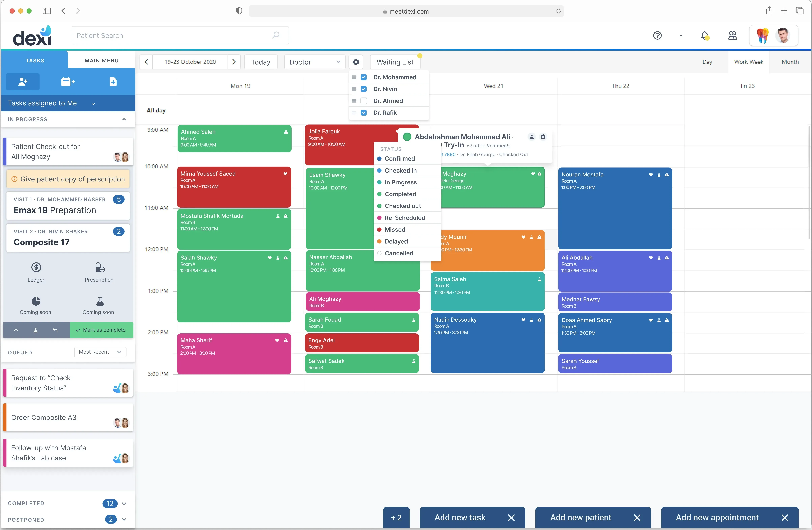Click the Mark as complete button

pos(101,330)
